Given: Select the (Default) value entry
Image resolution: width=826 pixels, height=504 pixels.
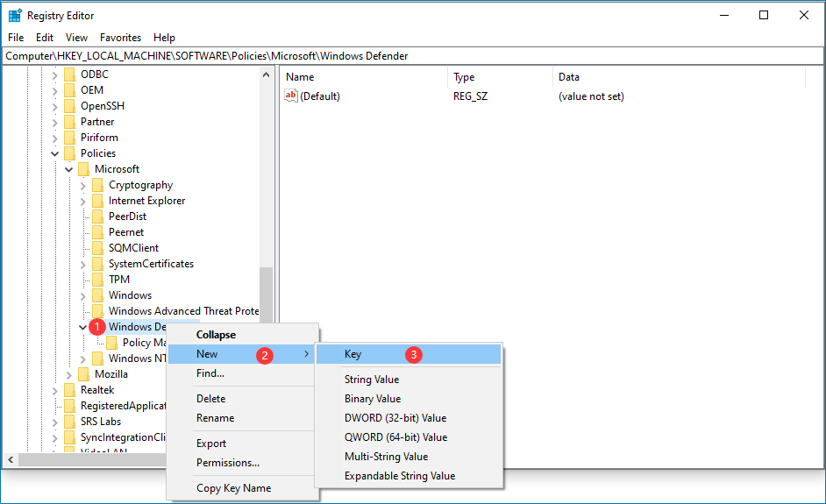Looking at the screenshot, I should [x=320, y=96].
